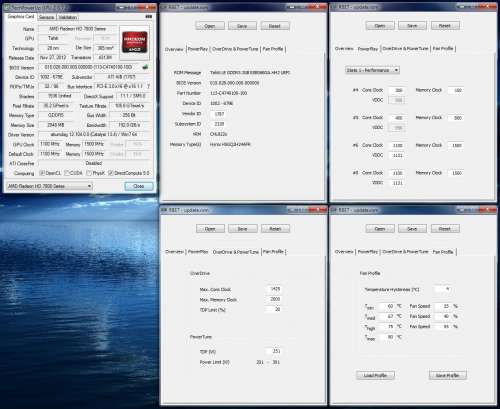Click Reset button in the OverDrive window
The height and width of the screenshot is (409, 500).
pyautogui.click(x=275, y=229)
